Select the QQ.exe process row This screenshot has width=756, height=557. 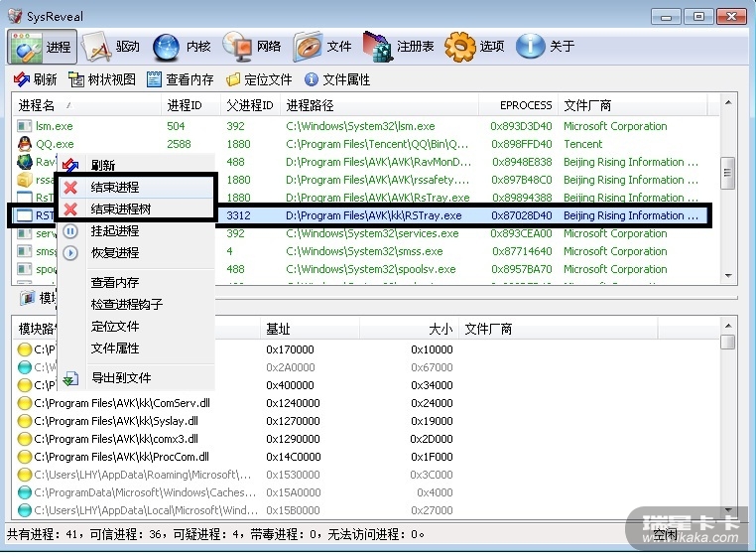(x=366, y=144)
